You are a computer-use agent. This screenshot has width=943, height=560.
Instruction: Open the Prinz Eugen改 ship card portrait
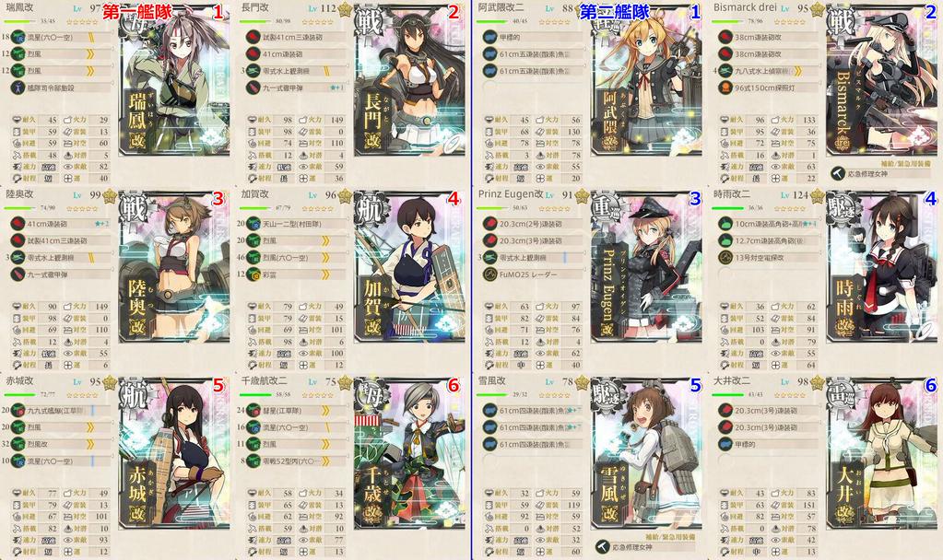[x=646, y=266]
